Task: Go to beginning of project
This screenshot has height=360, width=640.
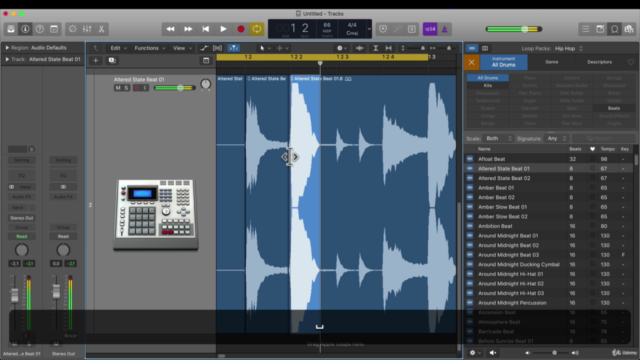Action: pyautogui.click(x=205, y=29)
